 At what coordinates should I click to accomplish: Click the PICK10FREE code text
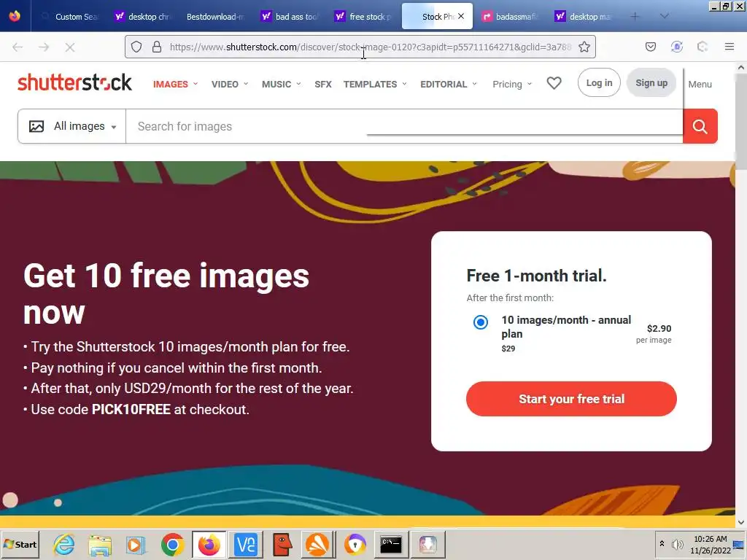click(131, 409)
